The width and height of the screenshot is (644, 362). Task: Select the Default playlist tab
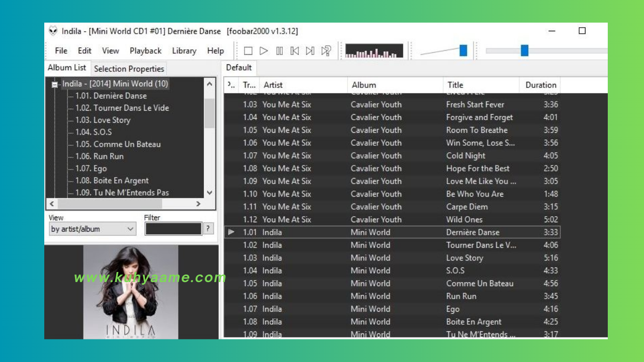[238, 68]
